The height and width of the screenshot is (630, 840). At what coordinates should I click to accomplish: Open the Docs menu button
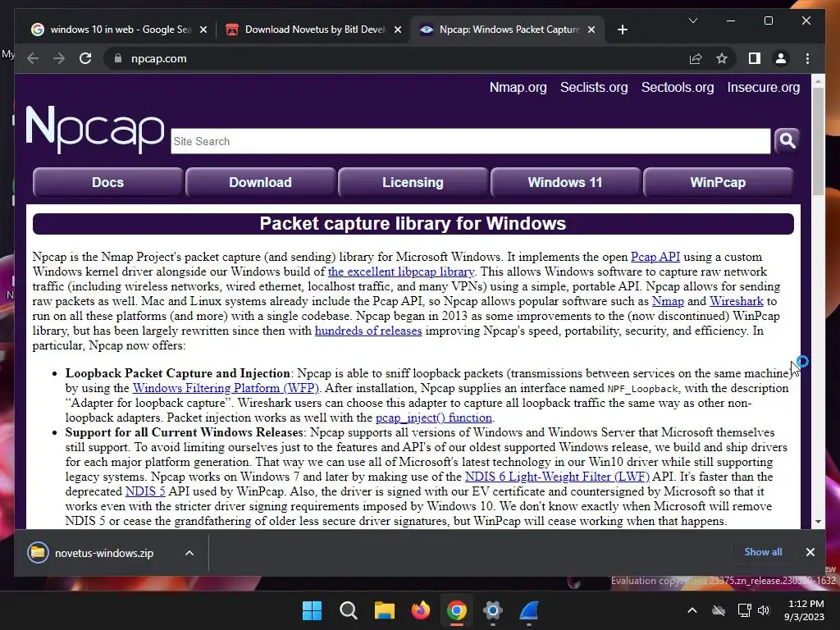[x=107, y=183]
